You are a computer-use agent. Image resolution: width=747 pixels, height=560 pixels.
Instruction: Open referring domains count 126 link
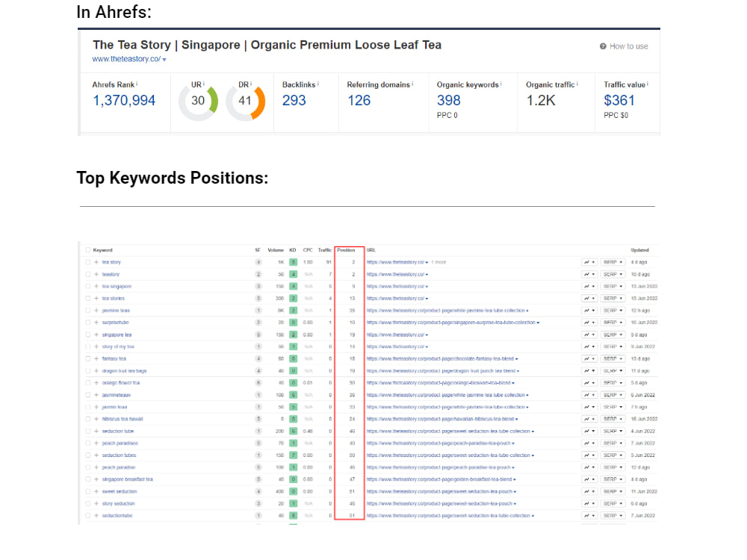pos(359,101)
